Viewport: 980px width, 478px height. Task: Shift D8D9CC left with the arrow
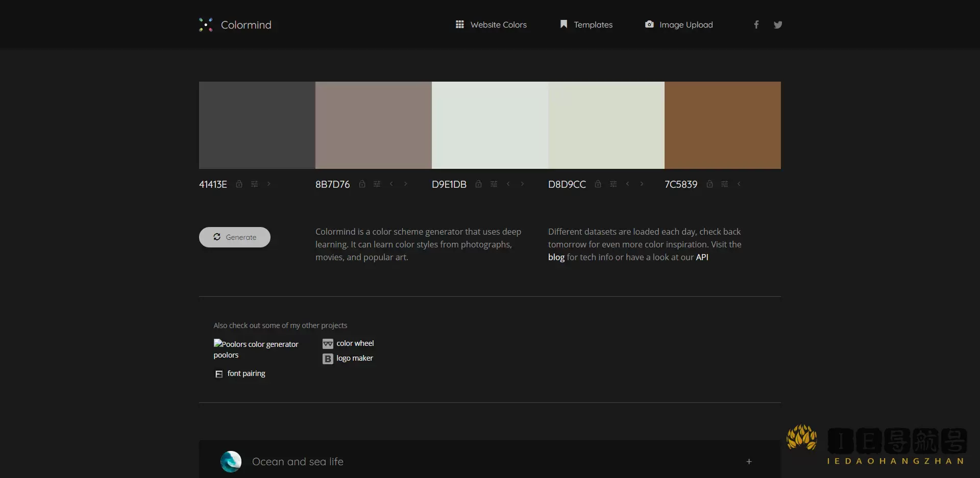tap(627, 184)
